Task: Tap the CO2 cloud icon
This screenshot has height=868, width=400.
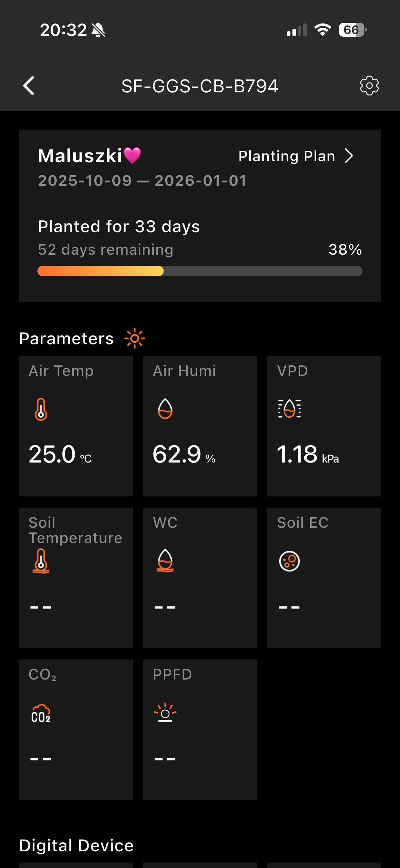Action: 41,713
